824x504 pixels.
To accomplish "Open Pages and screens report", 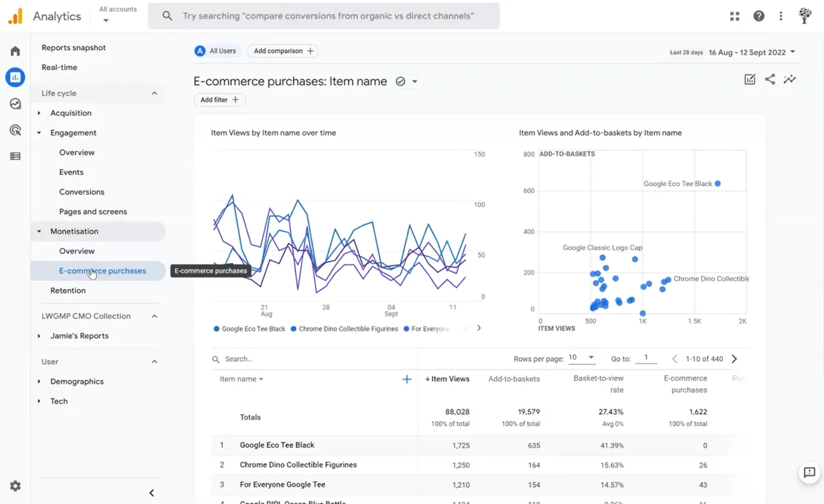I will click(93, 212).
